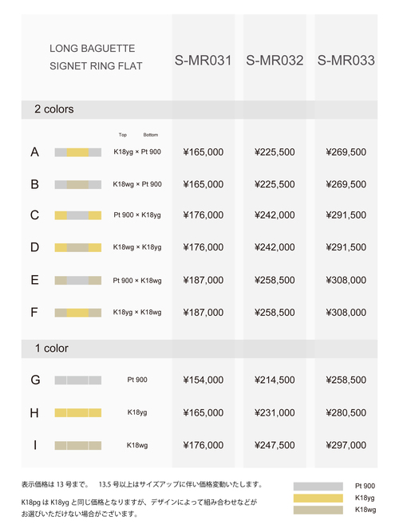Click the K18wg × Pt 900 label
The width and height of the screenshot is (399, 532).
tap(137, 184)
